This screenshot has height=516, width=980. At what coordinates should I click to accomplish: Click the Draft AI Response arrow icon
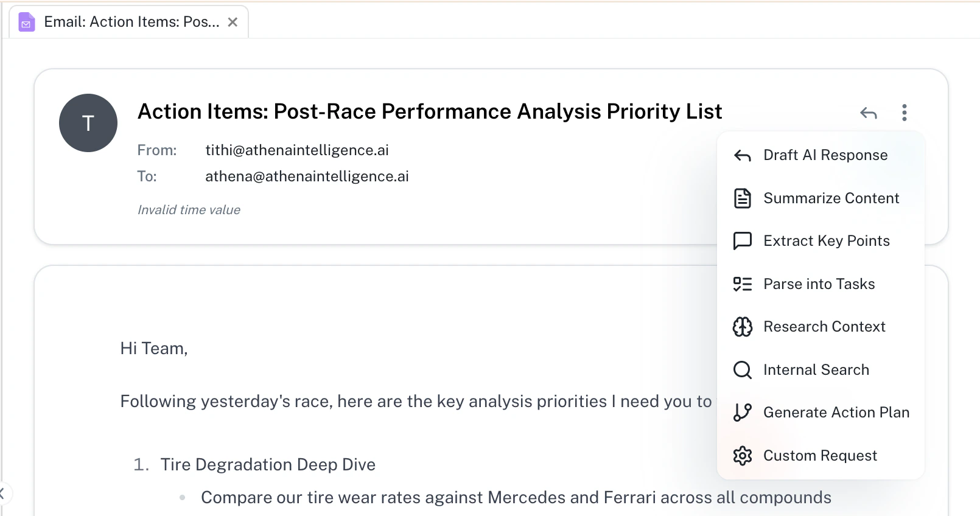(x=742, y=156)
